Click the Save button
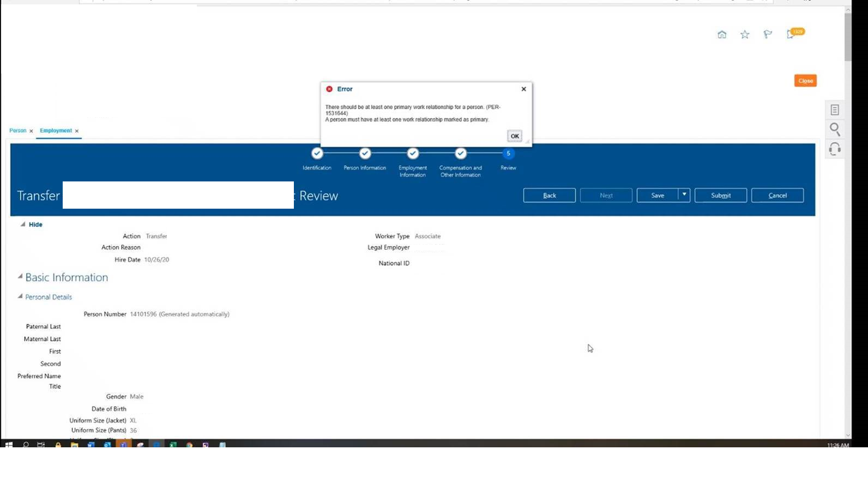Viewport: 868px width, 486px height. (x=658, y=196)
